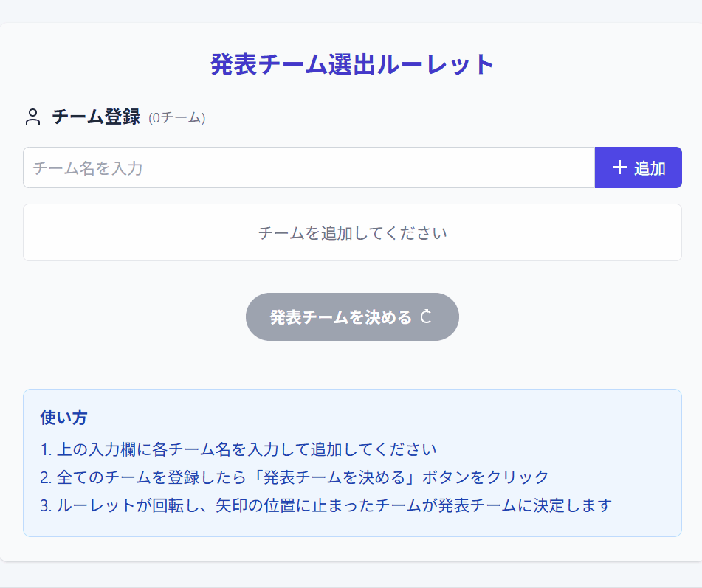Click the 発表チームを決める button text

[x=341, y=317]
